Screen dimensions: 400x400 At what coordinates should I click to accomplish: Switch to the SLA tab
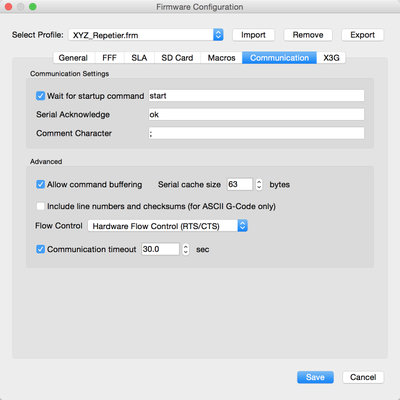coord(139,58)
